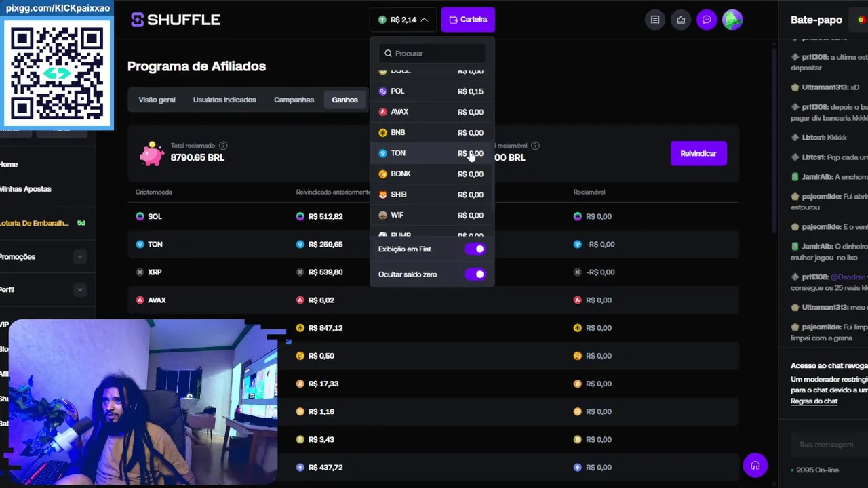Click the TON coin icon in table row
The width and height of the screenshot is (868, 488).
pos(140,244)
